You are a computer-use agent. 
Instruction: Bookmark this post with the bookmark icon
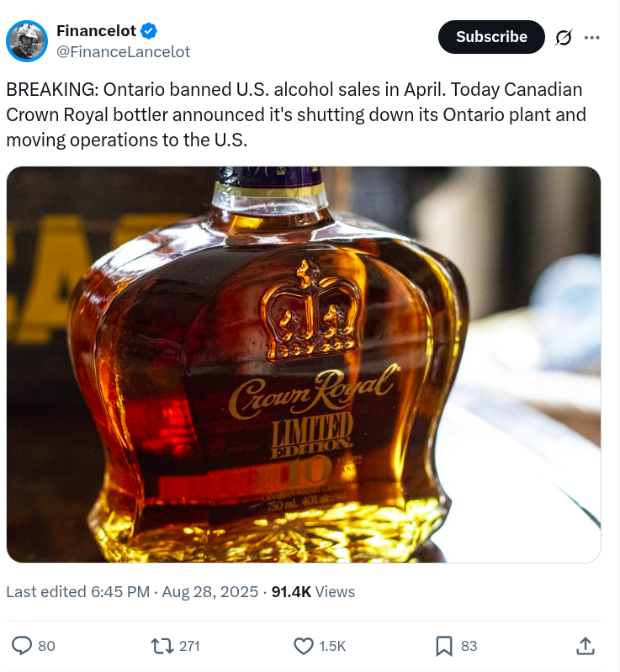click(444, 645)
